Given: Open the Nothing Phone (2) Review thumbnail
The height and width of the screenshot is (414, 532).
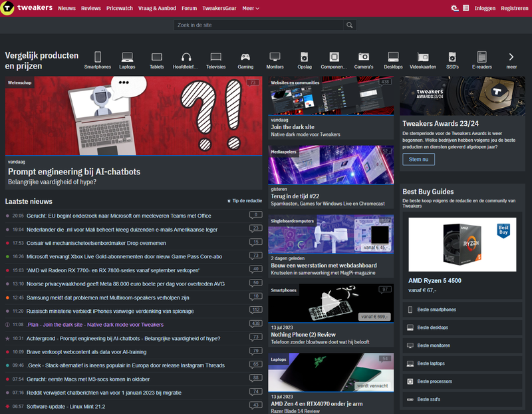Looking at the screenshot, I should (331, 303).
